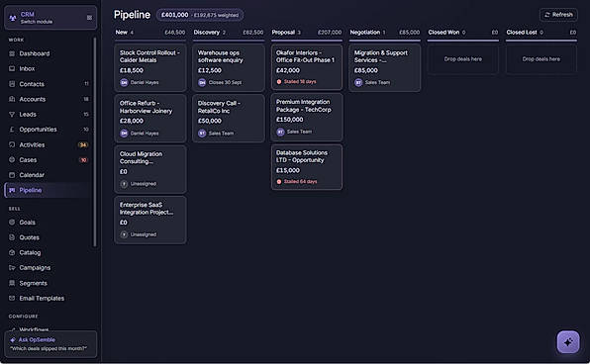Click the Closed Lost drop deals area

pos(541,59)
